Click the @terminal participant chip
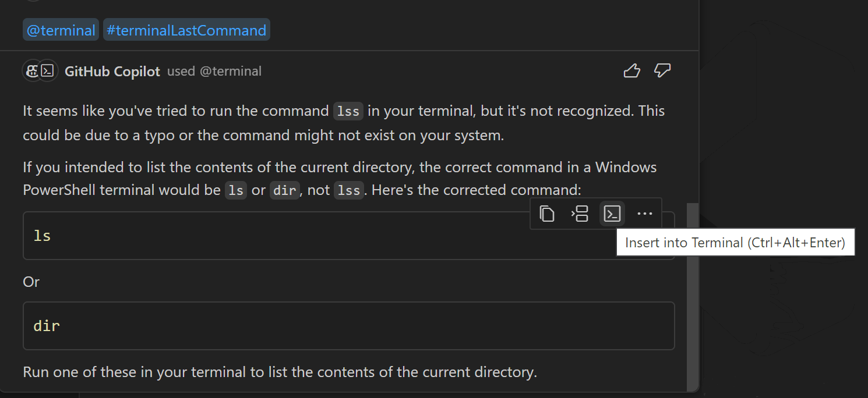The width and height of the screenshot is (868, 398). [61, 29]
